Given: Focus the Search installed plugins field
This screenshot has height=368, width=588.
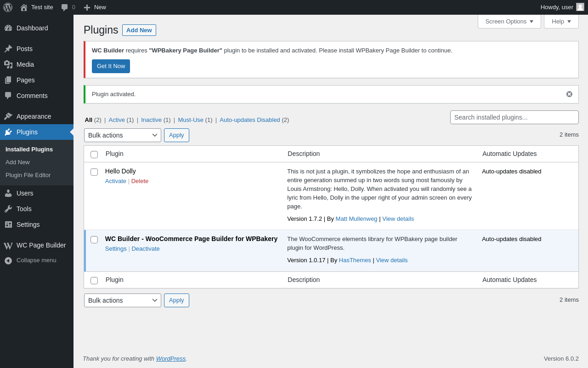Looking at the screenshot, I should [x=514, y=117].
